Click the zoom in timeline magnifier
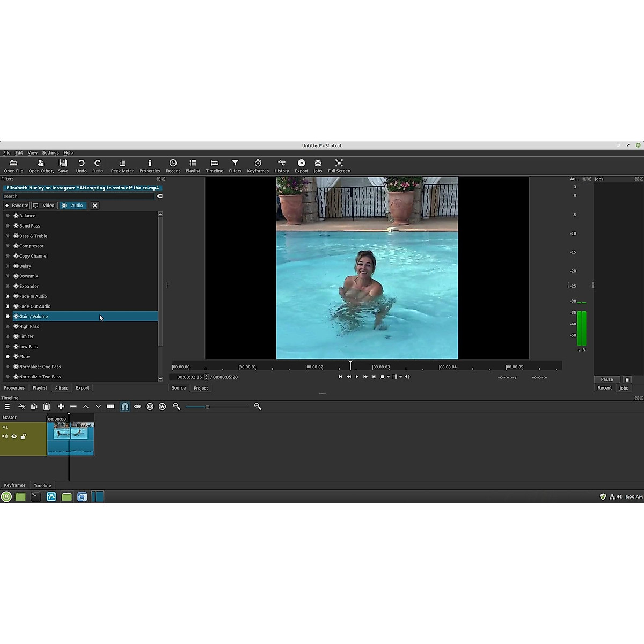The height and width of the screenshot is (644, 644). click(x=258, y=407)
